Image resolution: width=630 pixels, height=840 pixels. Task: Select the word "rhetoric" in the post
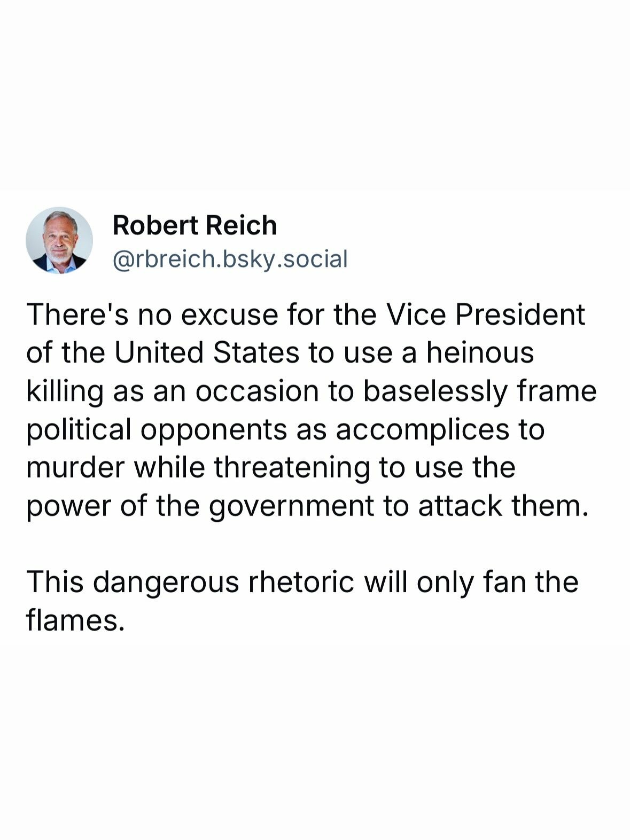point(301,582)
